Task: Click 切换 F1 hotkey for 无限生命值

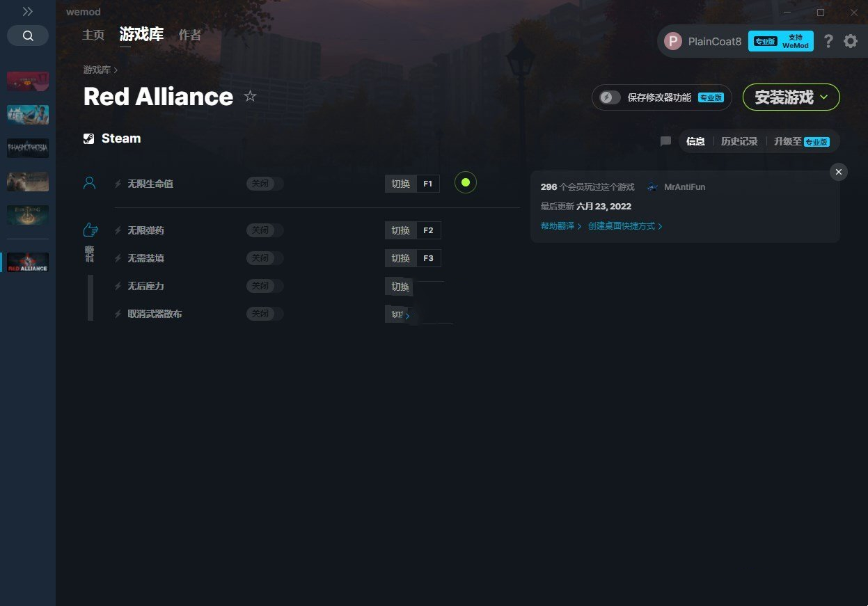Action: click(412, 184)
